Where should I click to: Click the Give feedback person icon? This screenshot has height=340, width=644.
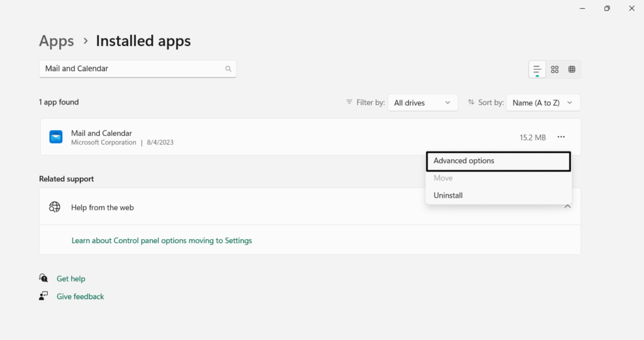[43, 296]
